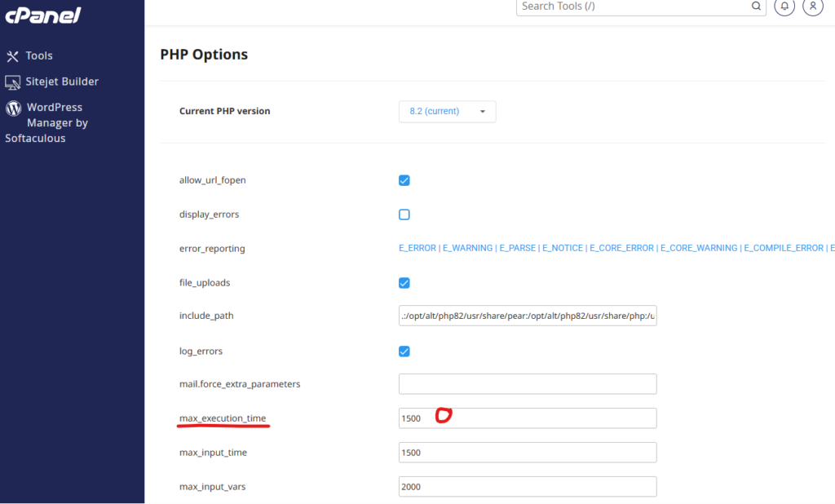Open Sitejet Builder from the sidebar
The width and height of the screenshot is (835, 504).
(x=62, y=82)
